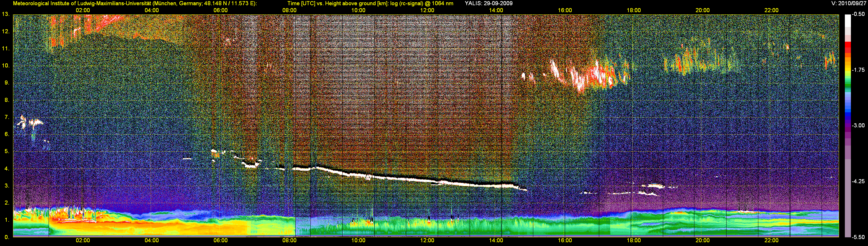Click the 7. height axis label
Screen dimensions: 868x246
click(x=7, y=117)
